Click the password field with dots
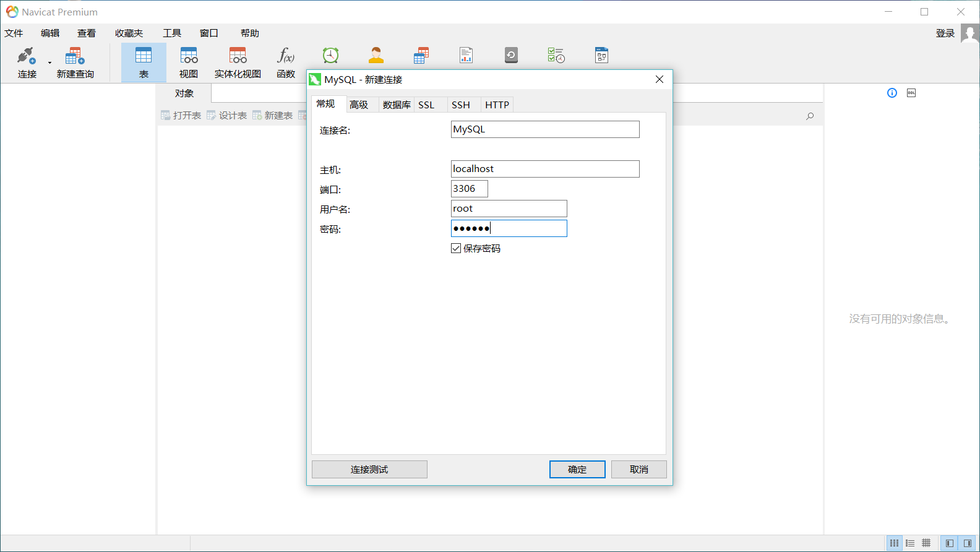This screenshot has width=980, height=552. pyautogui.click(x=509, y=228)
